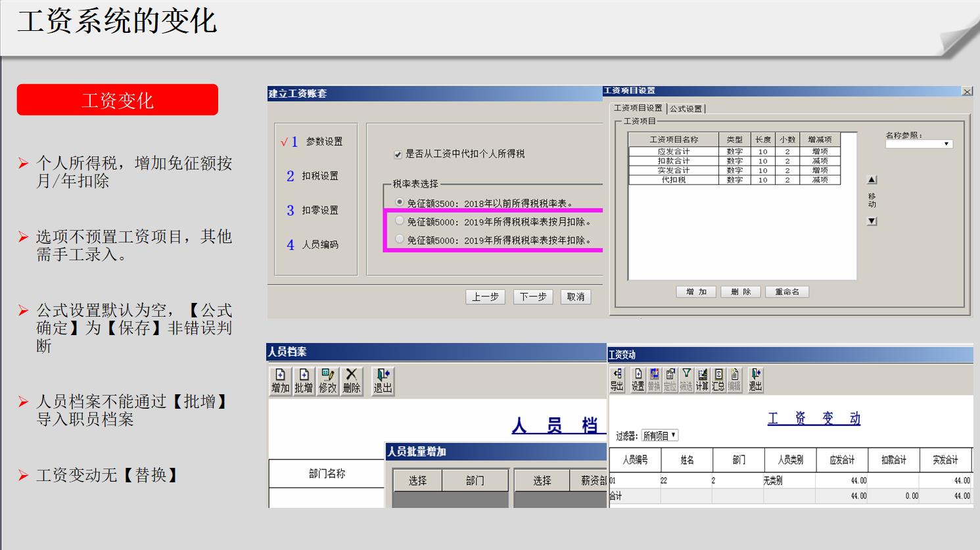The width and height of the screenshot is (980, 550).
Task: Click the 重命名 button
Action: pos(787,292)
